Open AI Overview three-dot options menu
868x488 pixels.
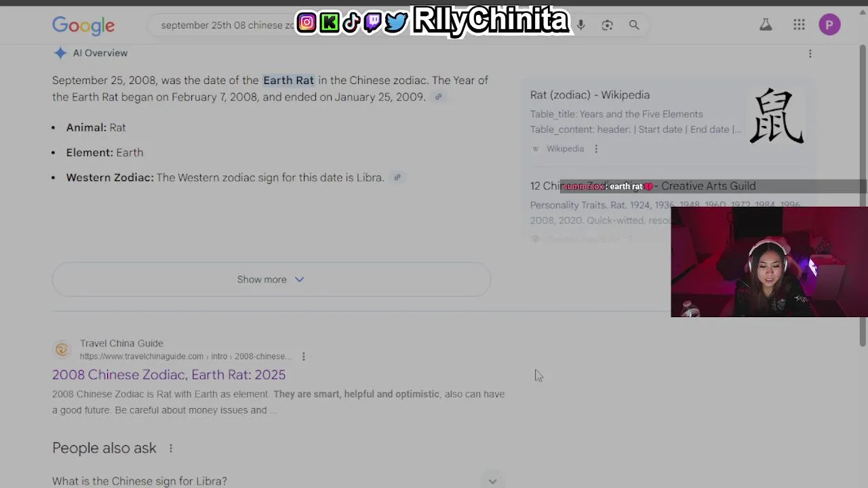pyautogui.click(x=810, y=54)
